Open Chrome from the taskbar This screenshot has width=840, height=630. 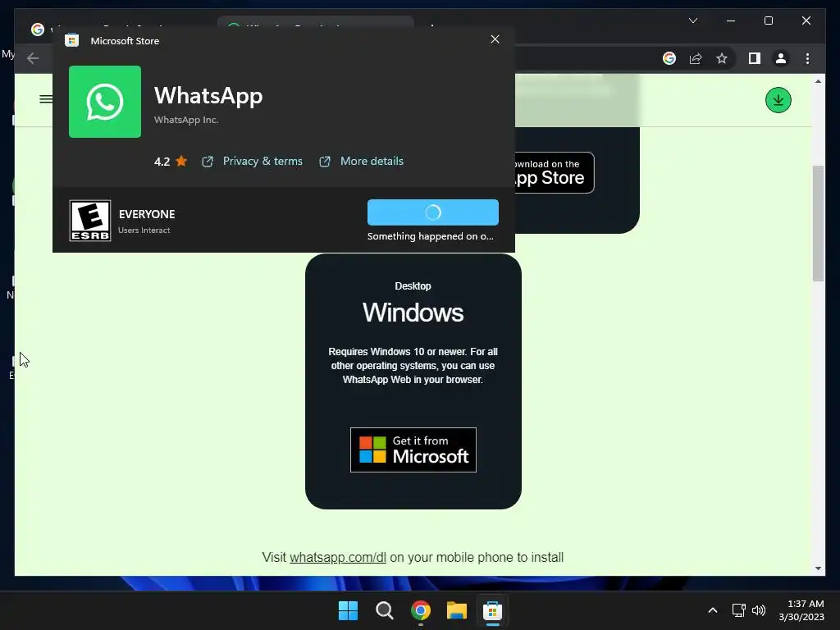pyautogui.click(x=421, y=610)
